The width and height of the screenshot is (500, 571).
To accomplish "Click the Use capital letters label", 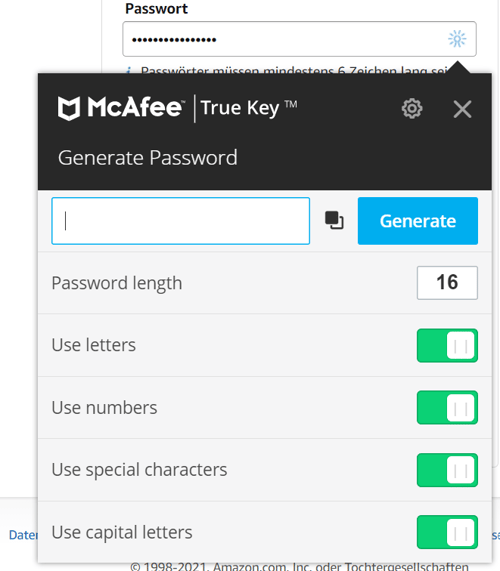I will click(122, 532).
